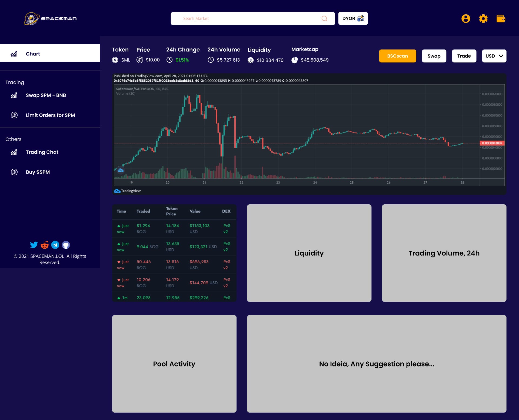519x420 pixels.
Task: Click the BSCscan button
Action: pyautogui.click(x=398, y=56)
